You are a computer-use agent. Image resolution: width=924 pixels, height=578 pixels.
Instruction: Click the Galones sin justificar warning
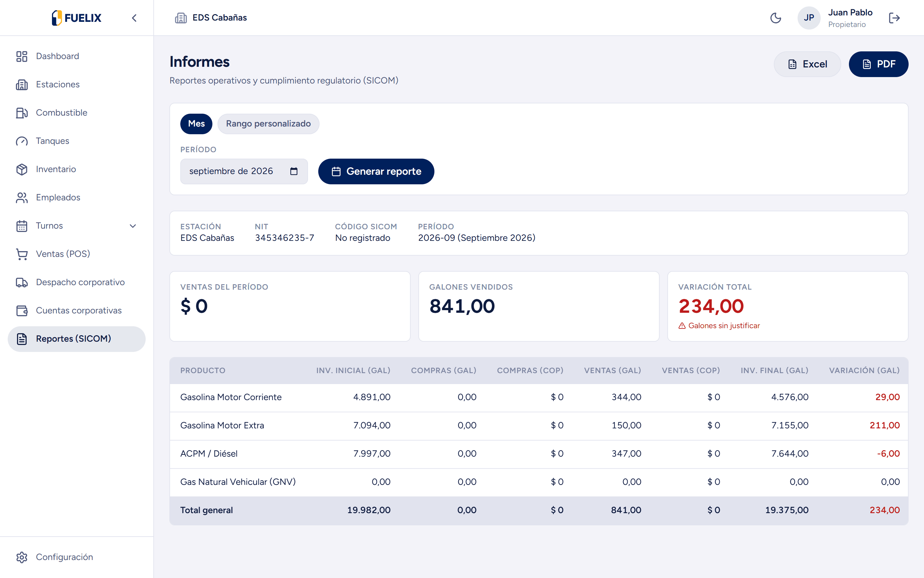tap(719, 326)
